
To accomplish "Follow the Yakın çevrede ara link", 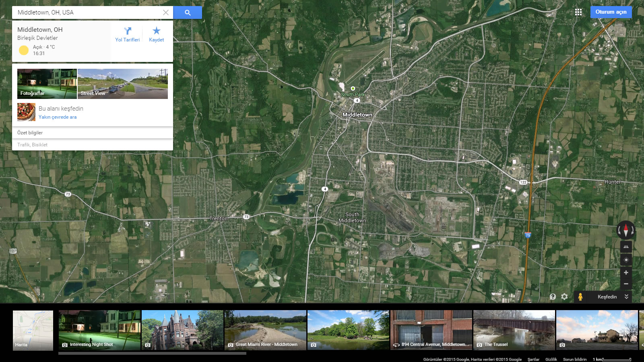I will pos(58,117).
